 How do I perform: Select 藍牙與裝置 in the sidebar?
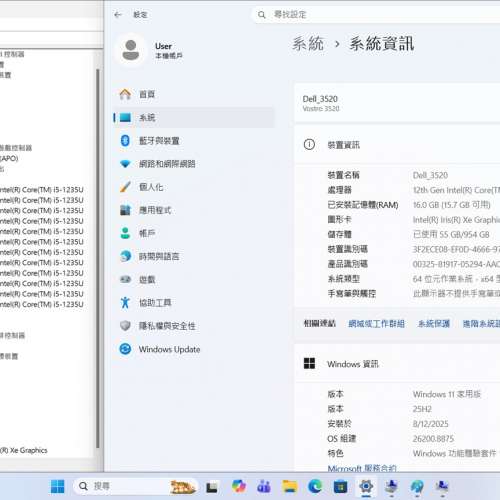click(x=193, y=141)
